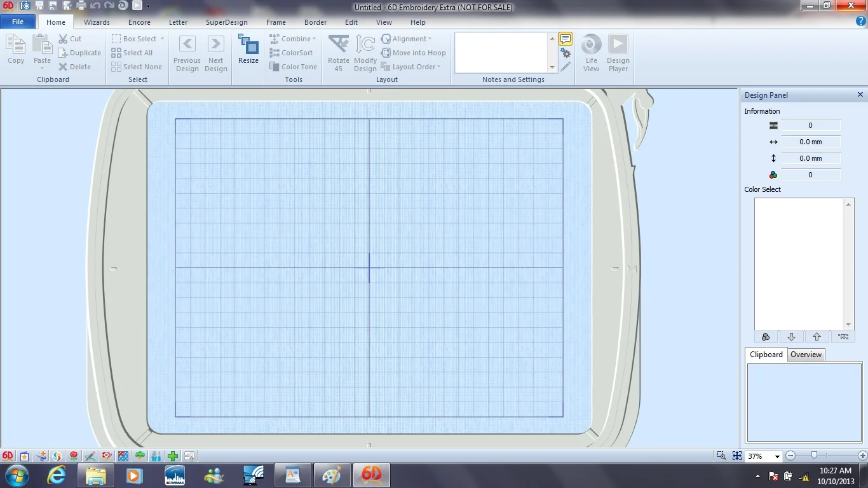Switch to the Frame tab
Screen dimensions: 868x488
(276, 22)
